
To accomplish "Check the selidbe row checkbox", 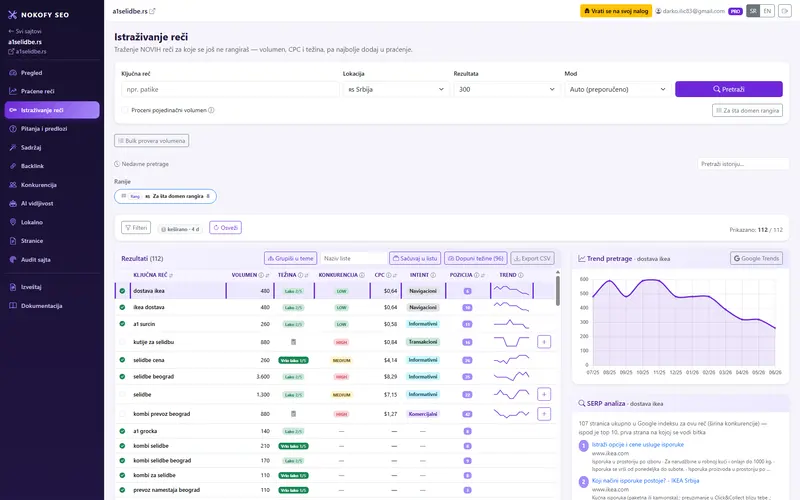I will tap(122, 394).
